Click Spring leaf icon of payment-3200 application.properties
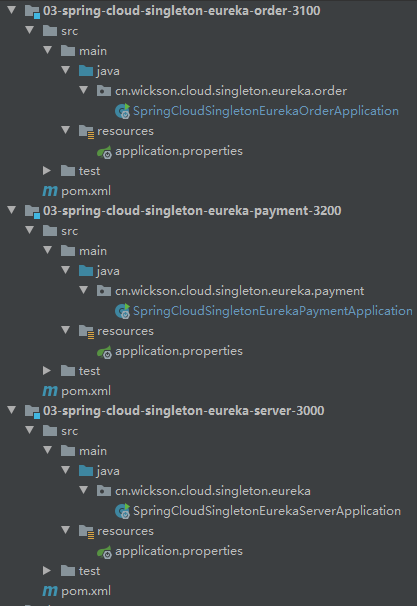 pos(104,352)
